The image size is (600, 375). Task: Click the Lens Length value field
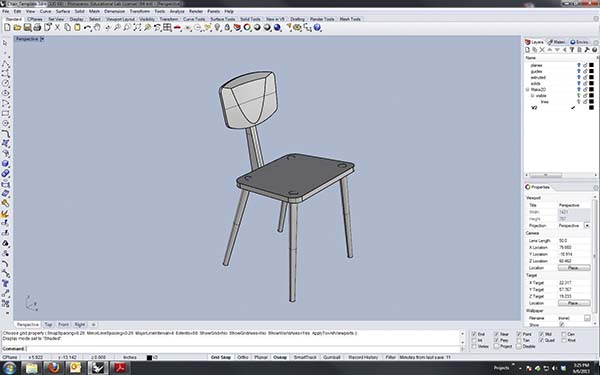pos(574,241)
